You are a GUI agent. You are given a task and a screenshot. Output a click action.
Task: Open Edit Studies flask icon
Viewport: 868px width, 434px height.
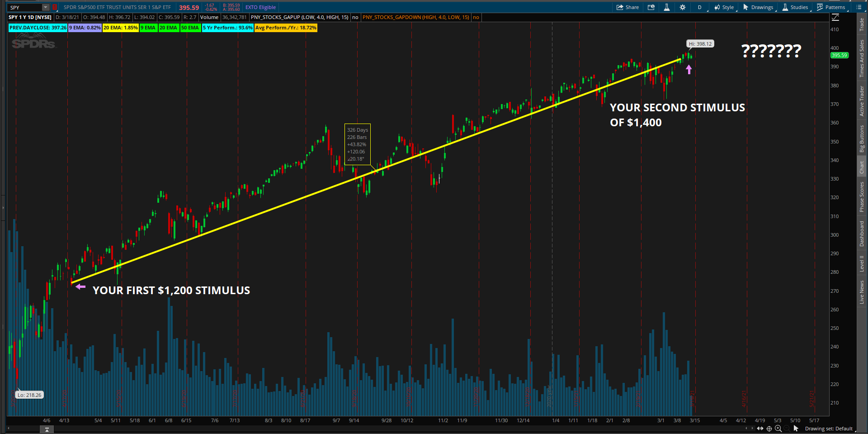666,7
